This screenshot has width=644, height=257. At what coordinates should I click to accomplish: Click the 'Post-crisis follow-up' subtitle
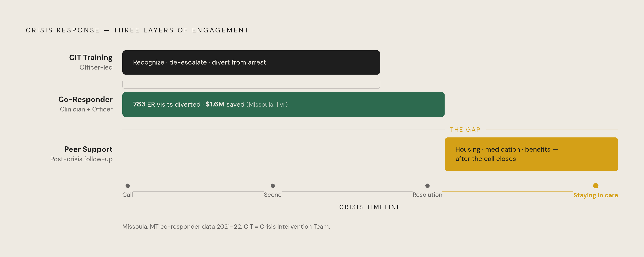[82, 159]
